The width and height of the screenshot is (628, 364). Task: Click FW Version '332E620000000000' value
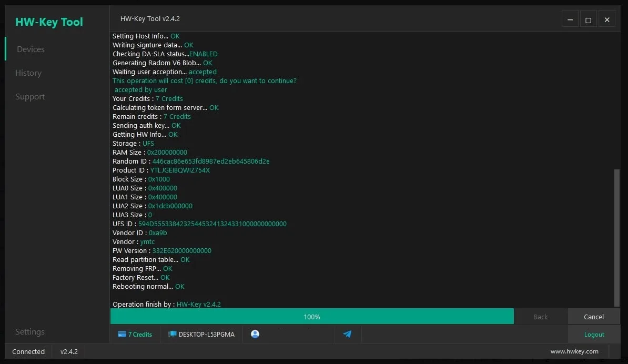tap(181, 251)
